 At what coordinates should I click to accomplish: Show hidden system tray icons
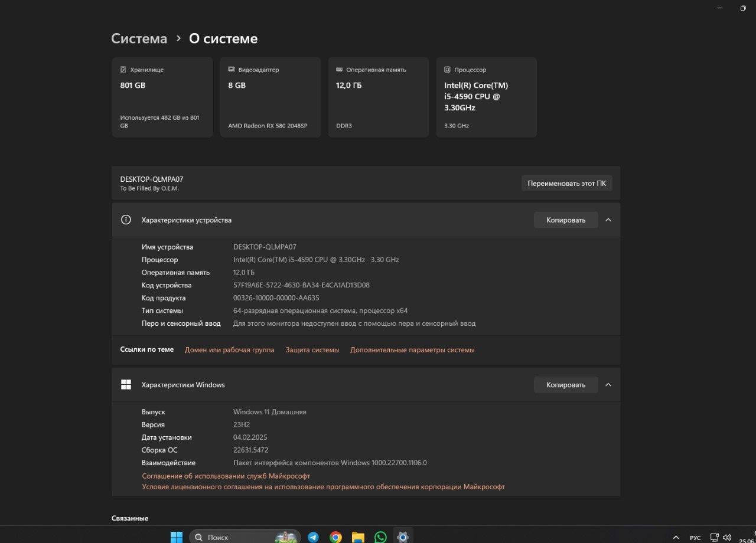(x=676, y=538)
